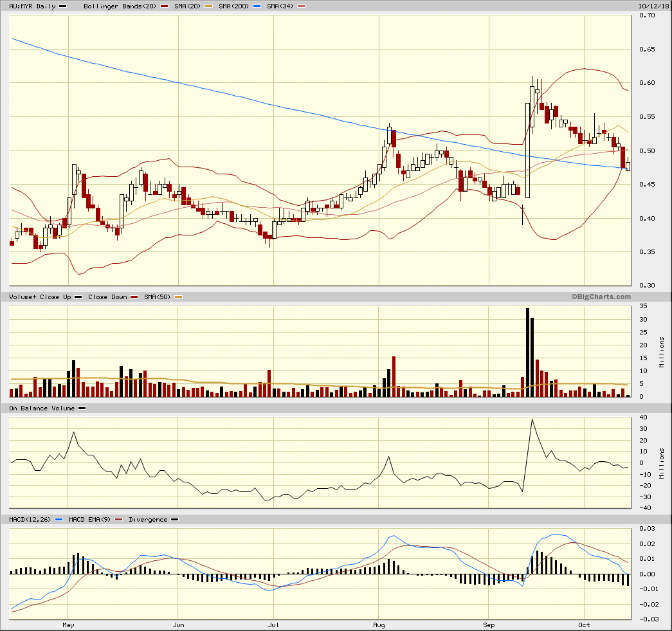Click the -0.02 MACD axis value
This screenshot has width=672, height=631.
(648, 604)
